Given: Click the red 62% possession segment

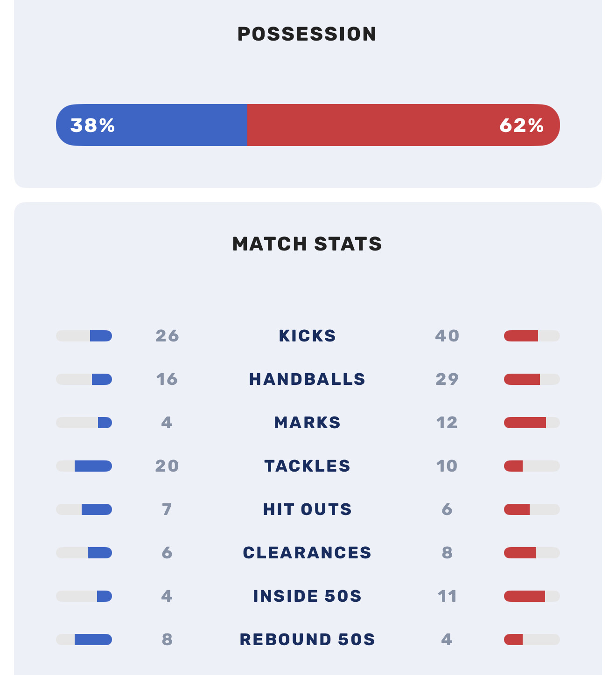Looking at the screenshot, I should click(x=403, y=125).
